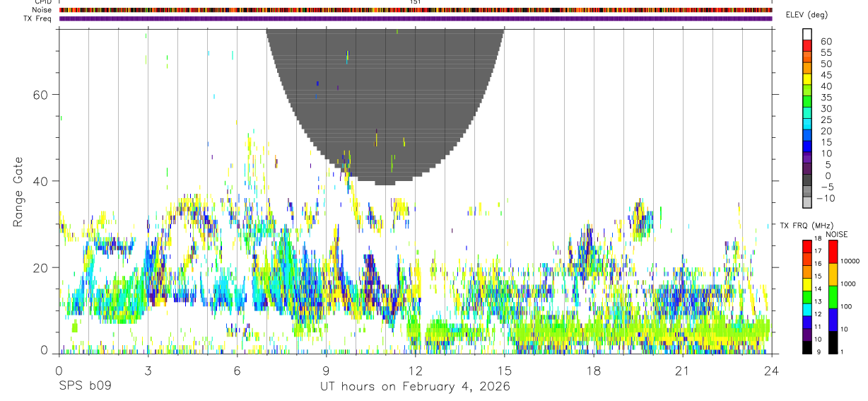
Task: Click the black 1–10 NOISE segment
Action: pyautogui.click(x=833, y=342)
